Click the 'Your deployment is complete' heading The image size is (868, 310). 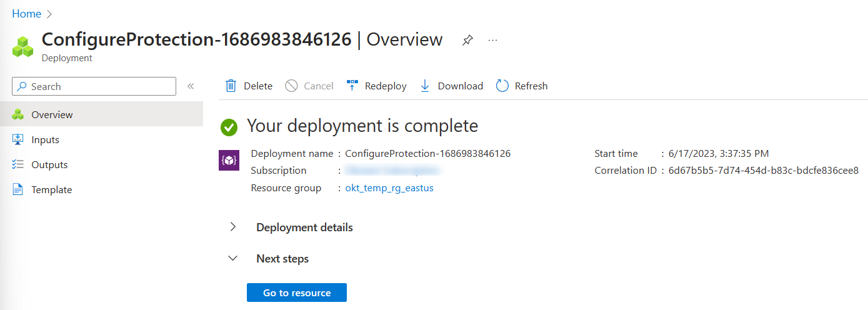362,126
